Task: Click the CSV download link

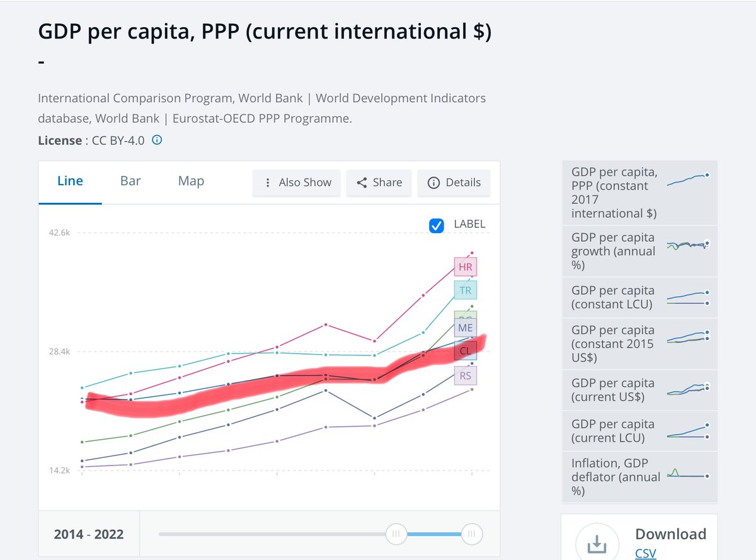Action: tap(646, 554)
